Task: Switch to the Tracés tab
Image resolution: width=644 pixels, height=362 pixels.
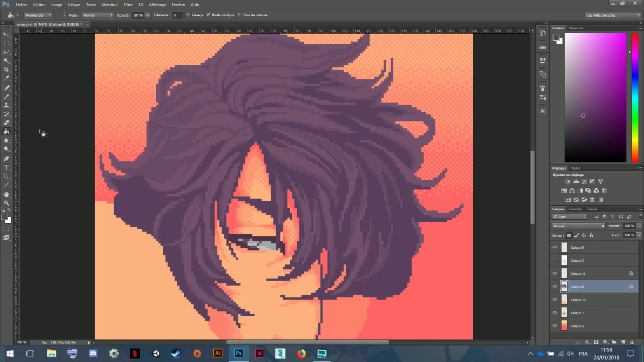Action: pos(592,209)
